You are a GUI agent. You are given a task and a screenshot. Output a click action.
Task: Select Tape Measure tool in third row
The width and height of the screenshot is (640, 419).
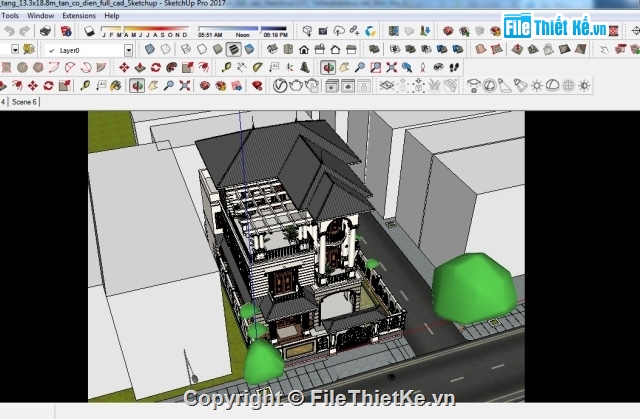click(226, 67)
